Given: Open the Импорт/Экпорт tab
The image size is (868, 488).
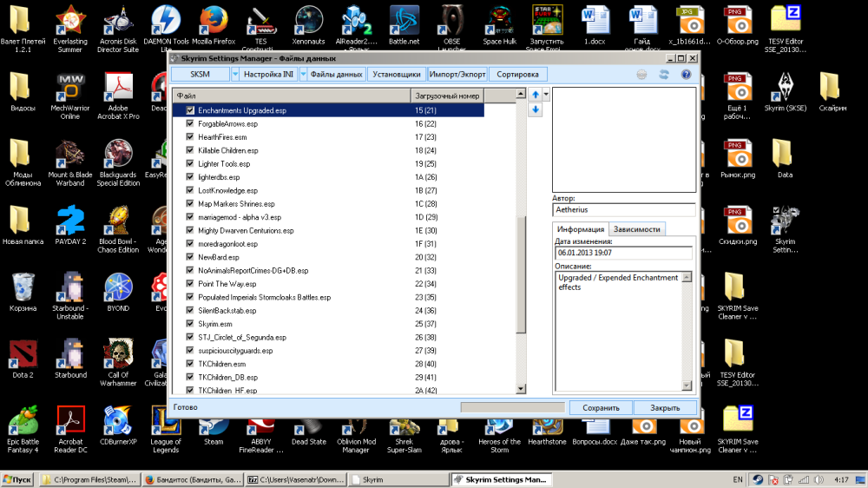Looking at the screenshot, I should point(457,74).
